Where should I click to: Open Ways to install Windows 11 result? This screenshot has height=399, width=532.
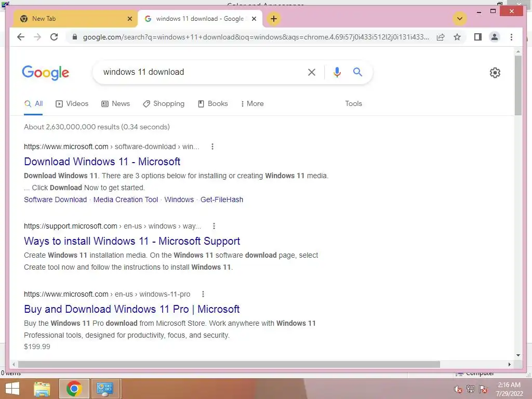[x=132, y=241]
